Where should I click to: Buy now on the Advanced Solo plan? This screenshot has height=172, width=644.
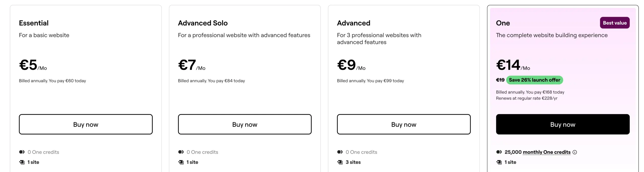[245, 124]
